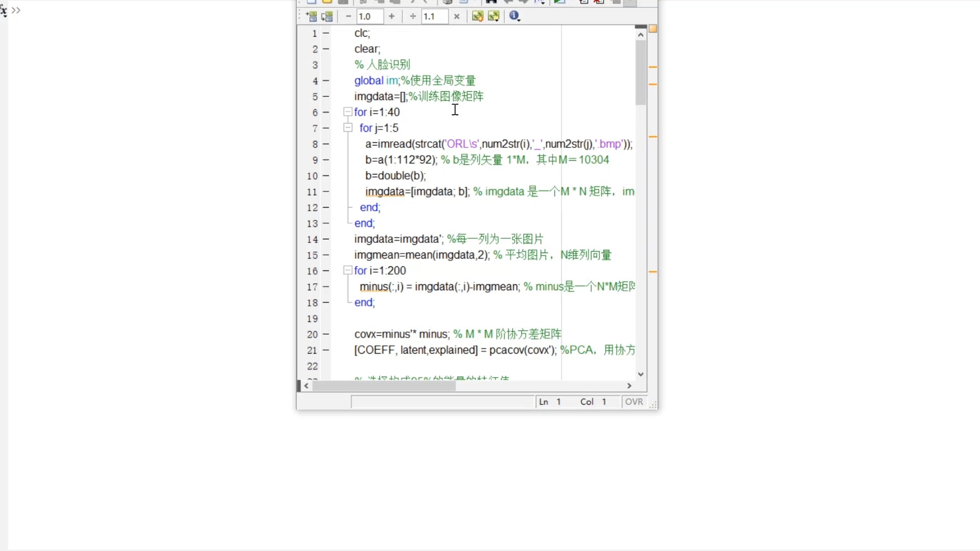Screen dimensions: 980x551
Task: Click the Ln line indicator in status bar
Action: point(550,402)
